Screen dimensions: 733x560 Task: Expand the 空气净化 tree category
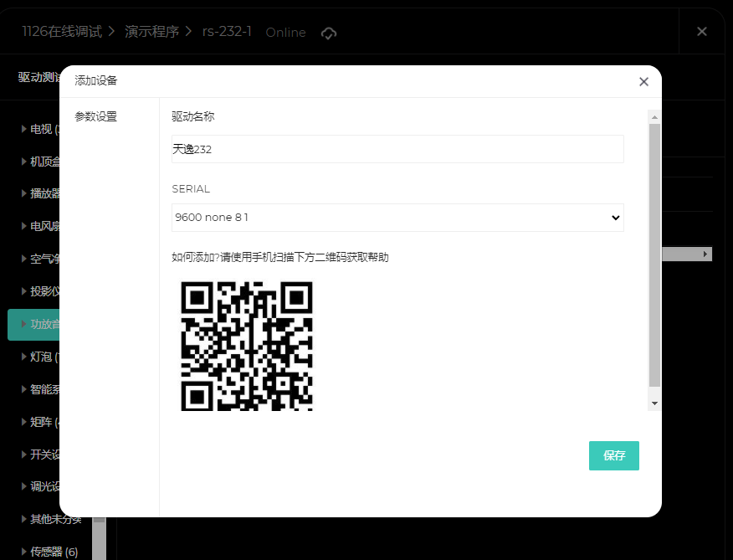point(23,259)
